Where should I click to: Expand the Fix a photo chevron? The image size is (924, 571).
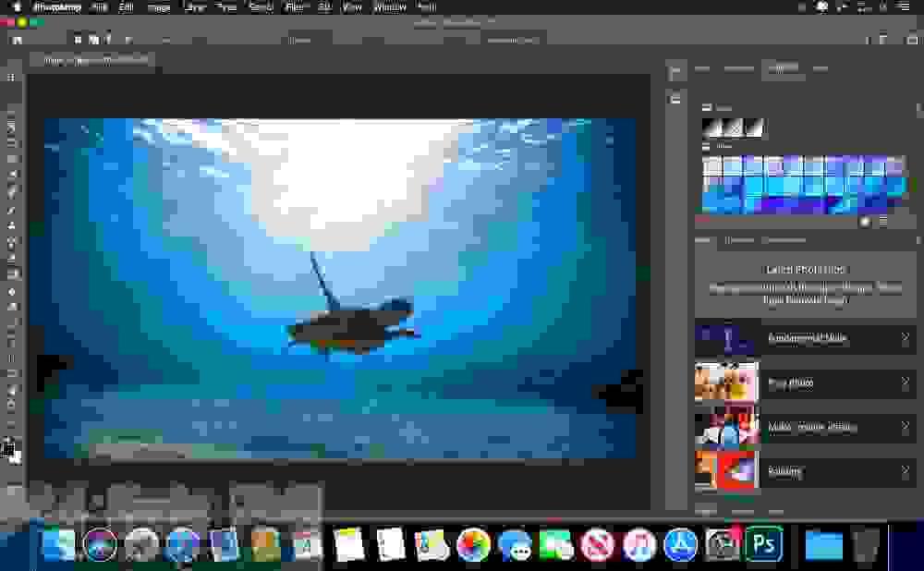[x=906, y=383]
